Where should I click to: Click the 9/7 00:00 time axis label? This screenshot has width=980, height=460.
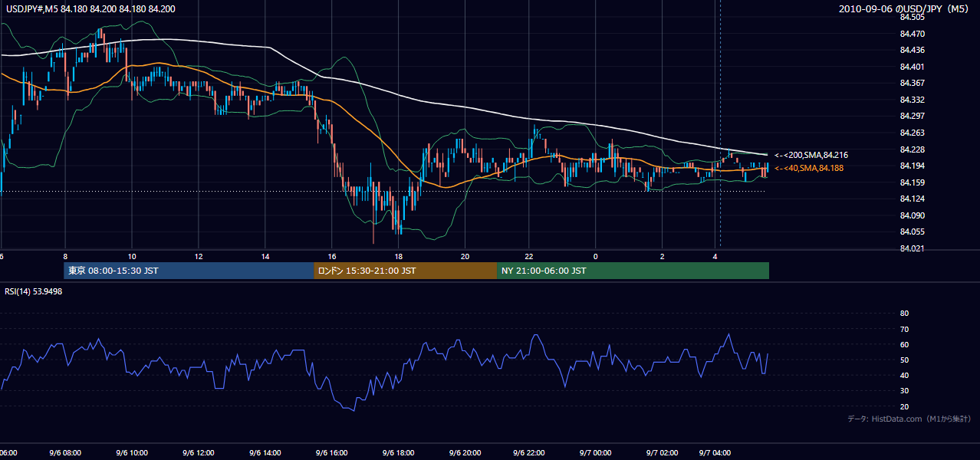tap(595, 453)
